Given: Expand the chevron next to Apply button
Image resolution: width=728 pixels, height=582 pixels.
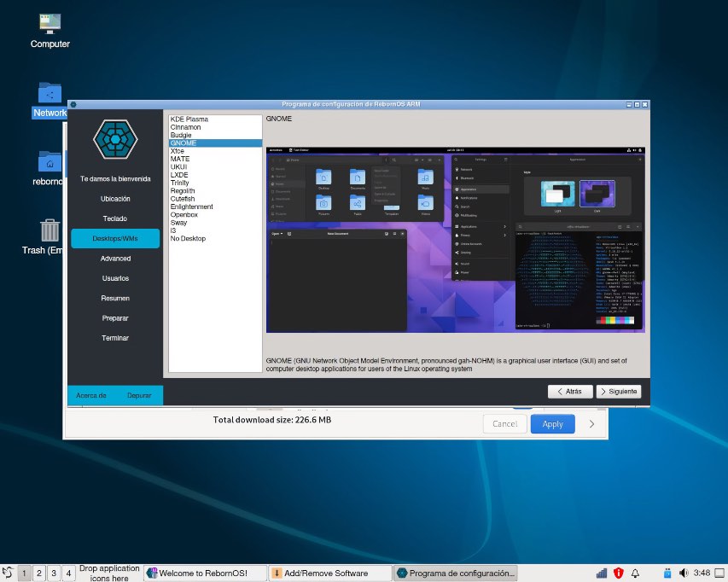Looking at the screenshot, I should coord(591,424).
